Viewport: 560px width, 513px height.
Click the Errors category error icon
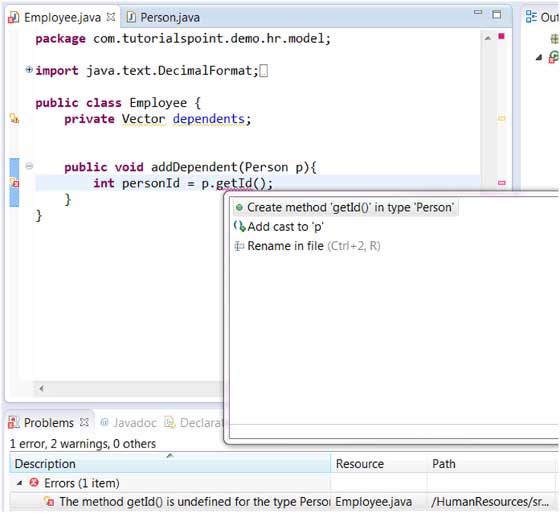(34, 483)
